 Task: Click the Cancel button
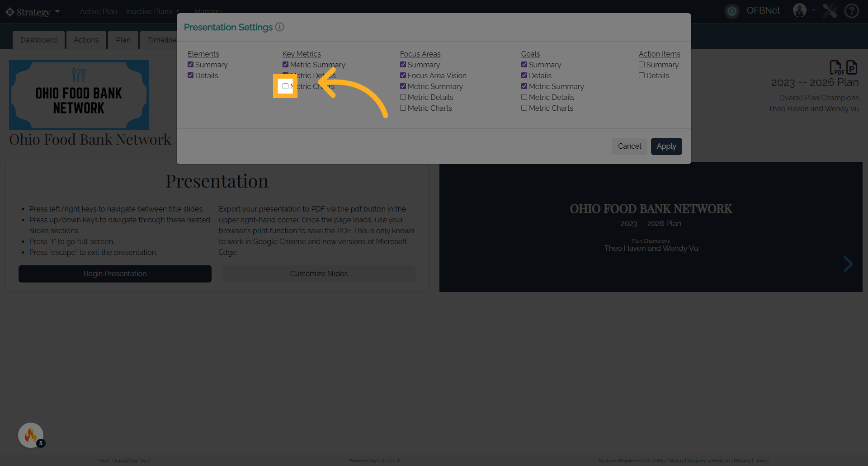coord(629,146)
